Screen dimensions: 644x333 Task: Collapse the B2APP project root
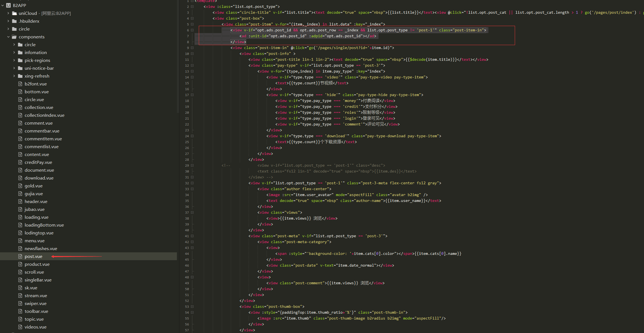tap(3, 5)
